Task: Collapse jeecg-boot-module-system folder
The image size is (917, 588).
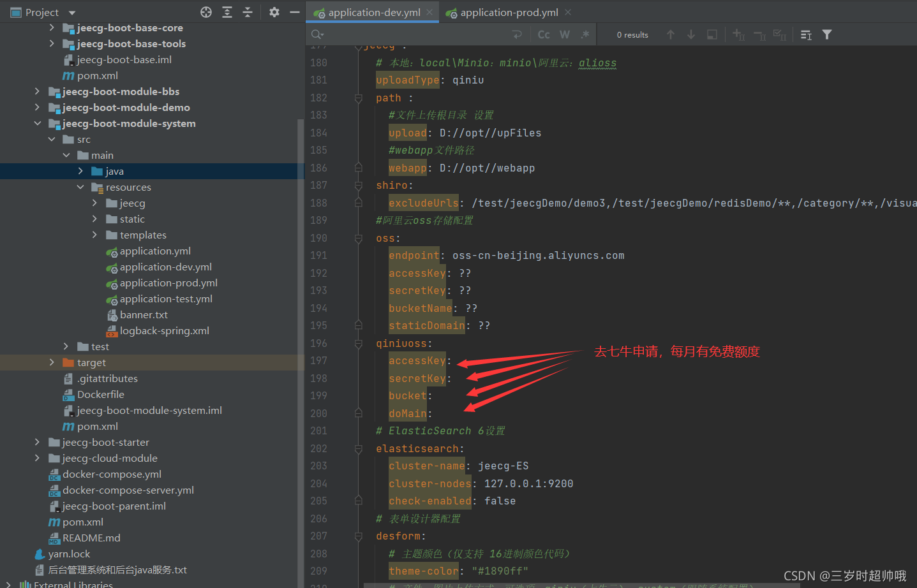Action: [37, 123]
